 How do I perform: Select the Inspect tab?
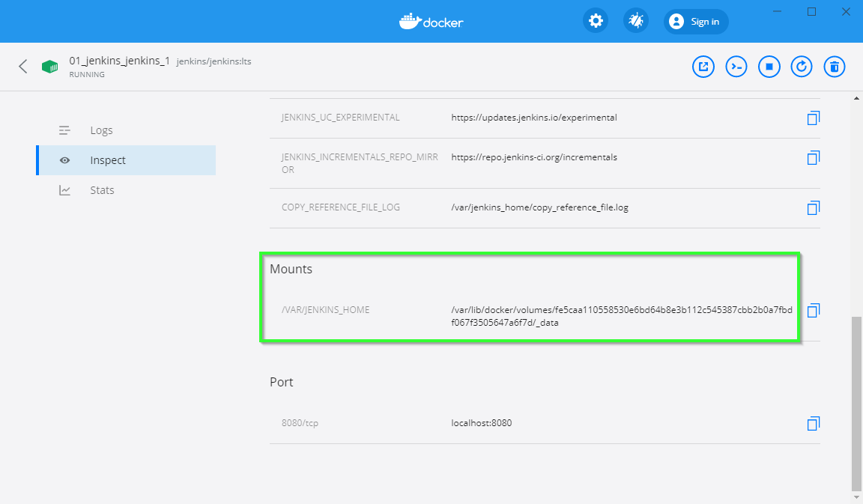tap(108, 160)
